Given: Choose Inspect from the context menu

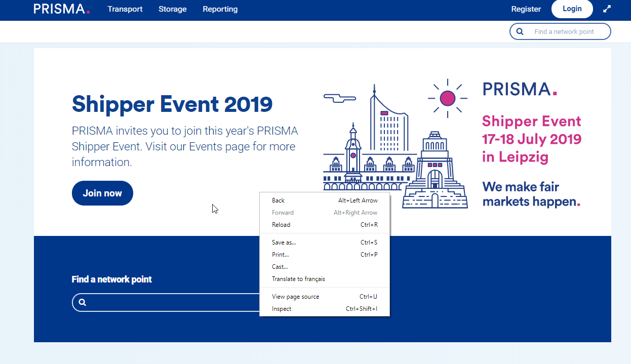Looking at the screenshot, I should point(282,309).
